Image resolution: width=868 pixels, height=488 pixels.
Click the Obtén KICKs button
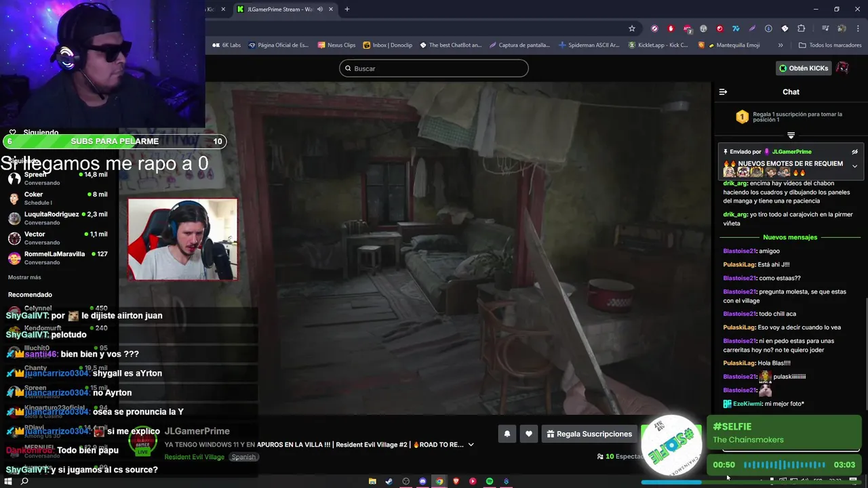click(x=804, y=68)
